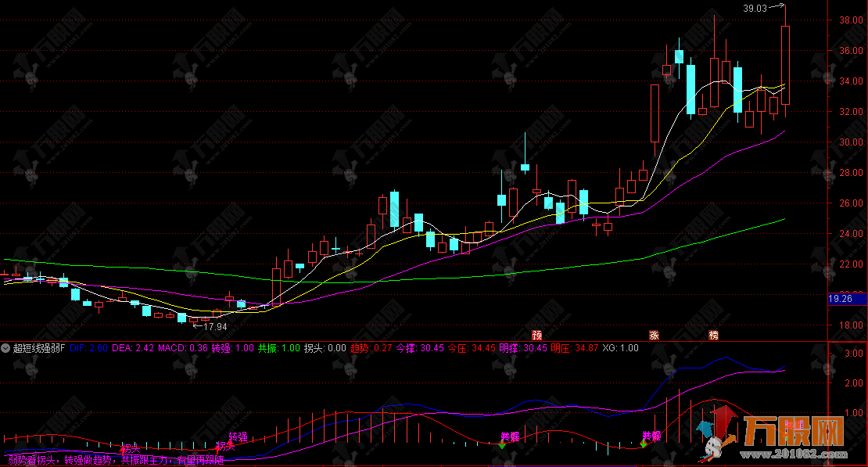The height and width of the screenshot is (467, 868).
Task: Click the 18.00 price axis label
Action: click(x=852, y=325)
